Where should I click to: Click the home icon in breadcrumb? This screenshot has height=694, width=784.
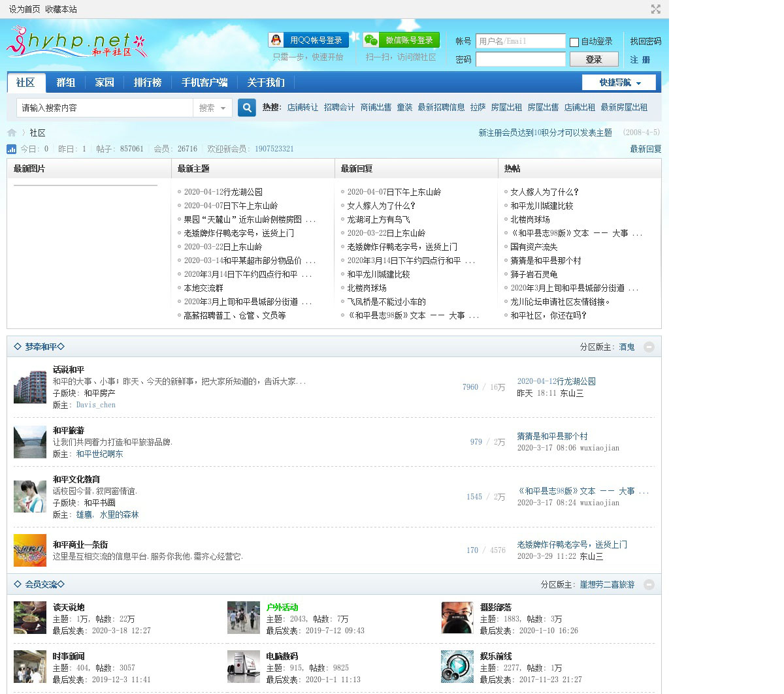[12, 133]
